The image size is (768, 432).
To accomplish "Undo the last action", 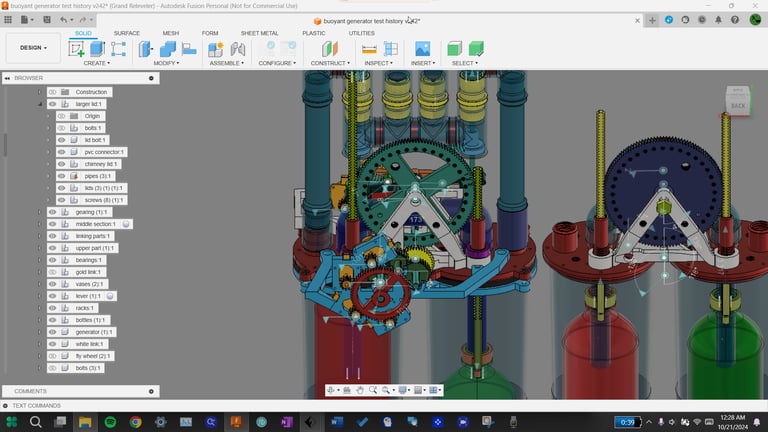I will click(63, 20).
